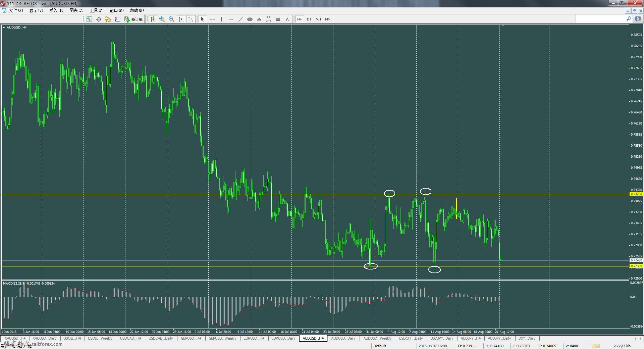Open the chart tab XAUUSD.,H4
The image size is (644, 349).
click(x=15, y=338)
